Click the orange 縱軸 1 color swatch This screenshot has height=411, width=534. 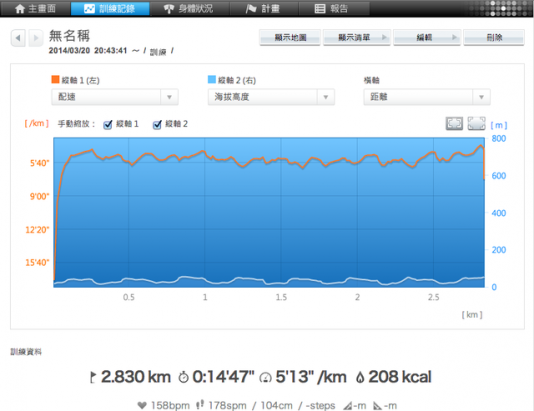(x=55, y=80)
